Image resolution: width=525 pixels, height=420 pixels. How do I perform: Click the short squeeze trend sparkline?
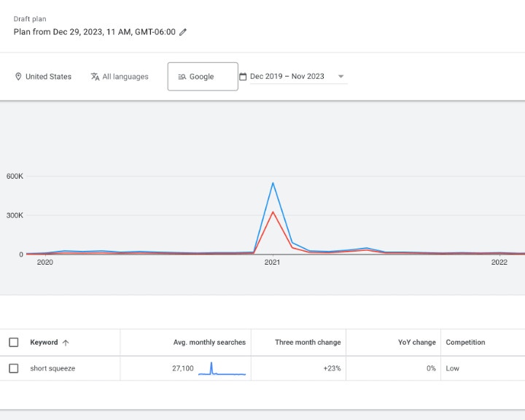[x=222, y=368]
